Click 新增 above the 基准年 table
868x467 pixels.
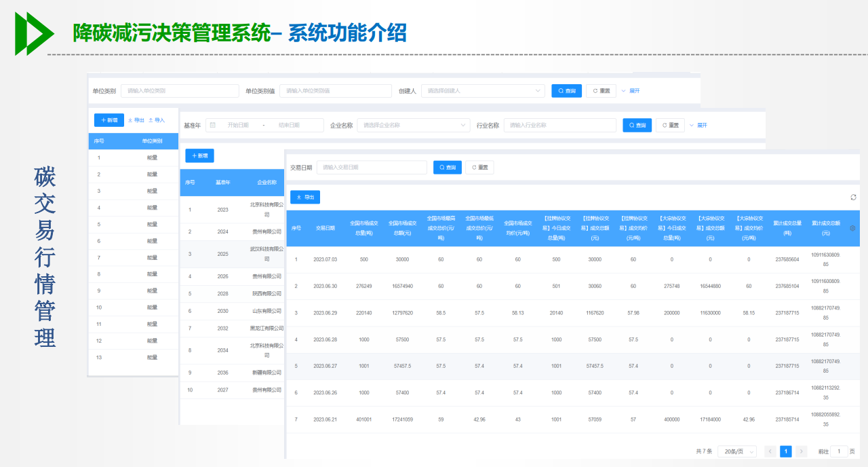coord(199,155)
